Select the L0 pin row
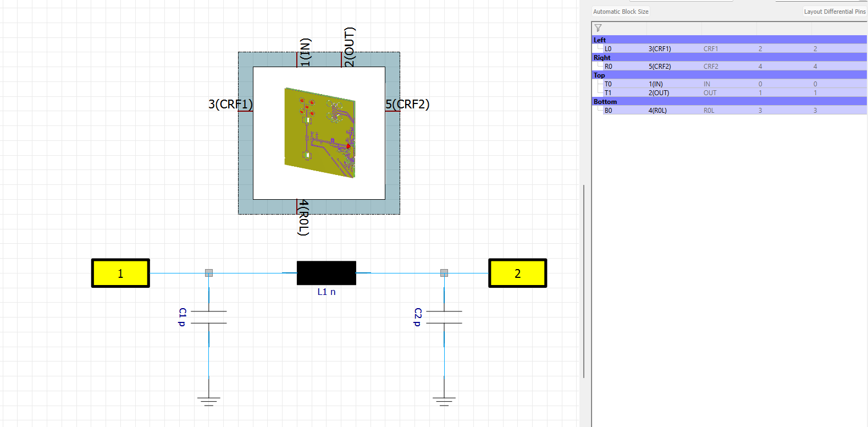868x427 pixels. [x=729, y=48]
